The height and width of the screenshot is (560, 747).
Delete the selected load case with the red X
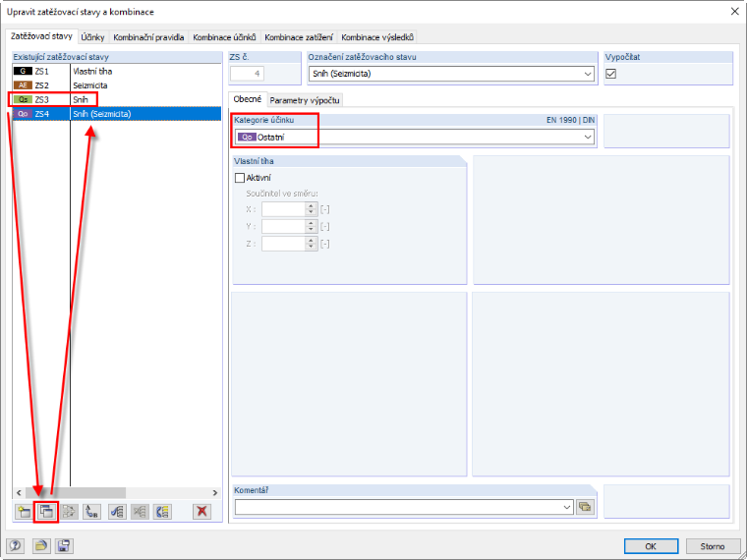(x=202, y=512)
